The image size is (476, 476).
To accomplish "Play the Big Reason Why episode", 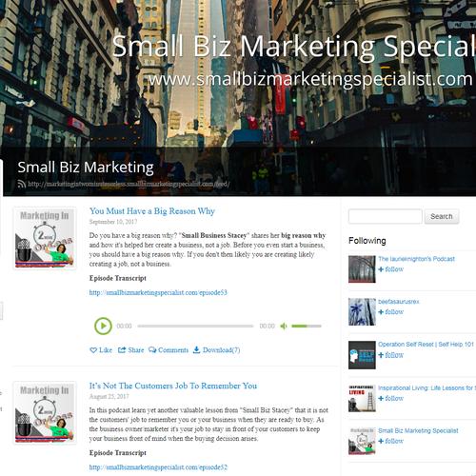I will [x=103, y=326].
